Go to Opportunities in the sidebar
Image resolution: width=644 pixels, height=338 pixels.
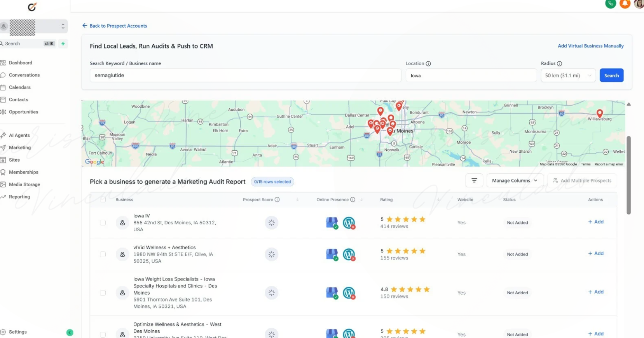pos(23,112)
